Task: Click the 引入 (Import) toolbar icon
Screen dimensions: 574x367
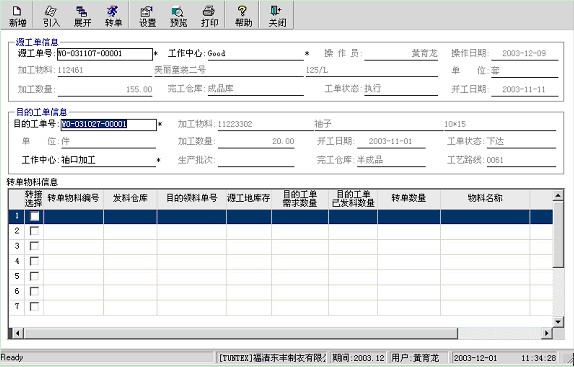Action: click(x=51, y=16)
